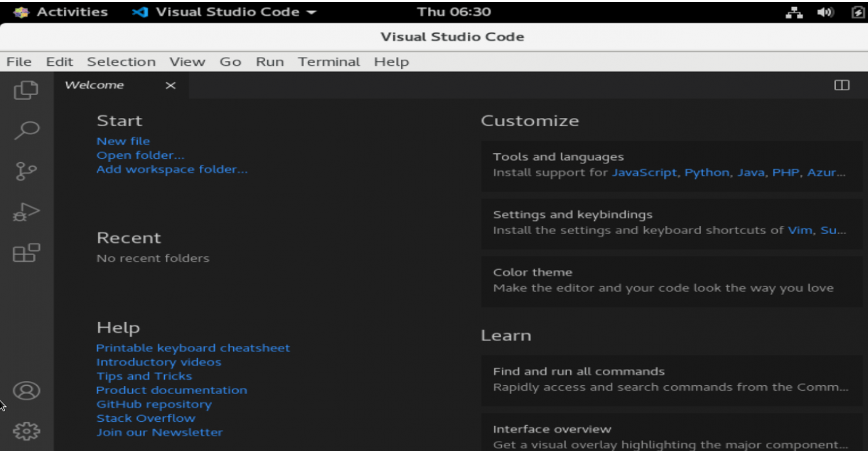The image size is (868, 451).
Task: Open the Extensions view icon
Action: point(26,253)
